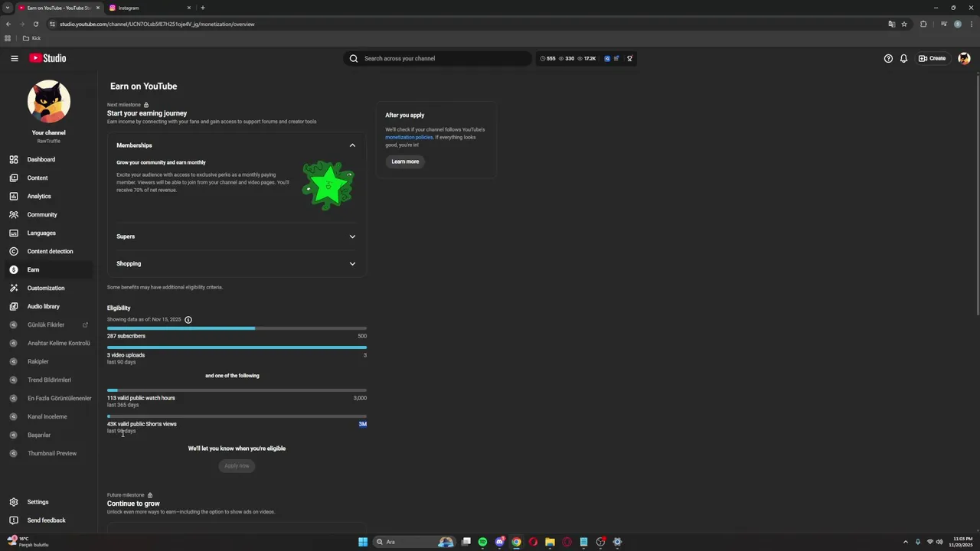Open the account avatar menu
The image size is (980, 551).
(x=964, y=58)
